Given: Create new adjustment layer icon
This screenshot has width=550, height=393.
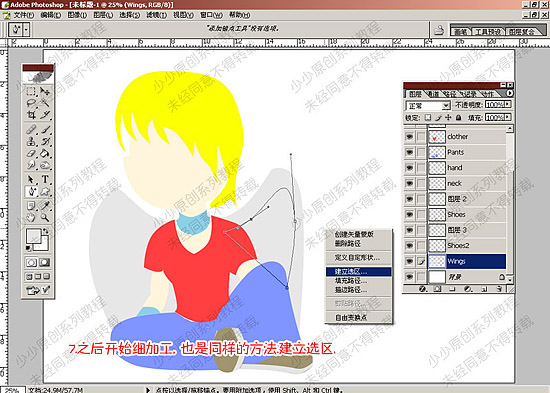Looking at the screenshot, I should (468, 289).
